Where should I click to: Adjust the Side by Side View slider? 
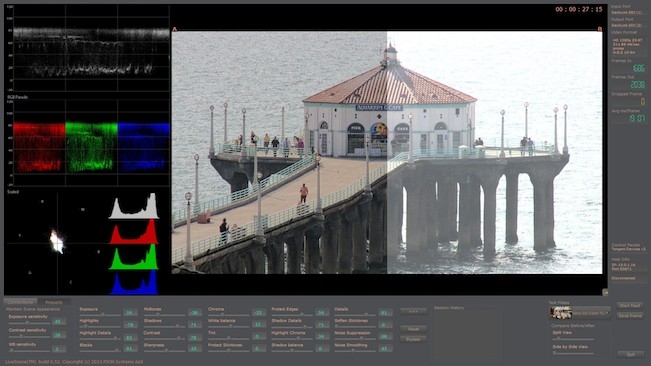(x=573, y=353)
